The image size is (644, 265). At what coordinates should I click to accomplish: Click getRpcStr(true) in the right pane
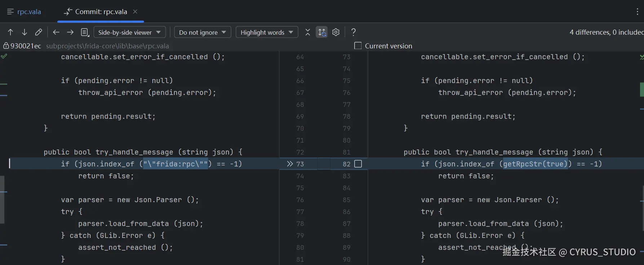pos(535,164)
